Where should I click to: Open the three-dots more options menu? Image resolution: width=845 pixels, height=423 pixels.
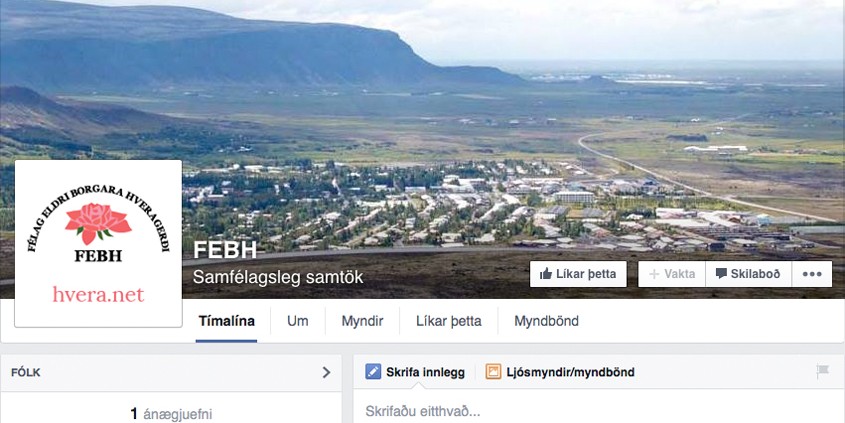[812, 274]
